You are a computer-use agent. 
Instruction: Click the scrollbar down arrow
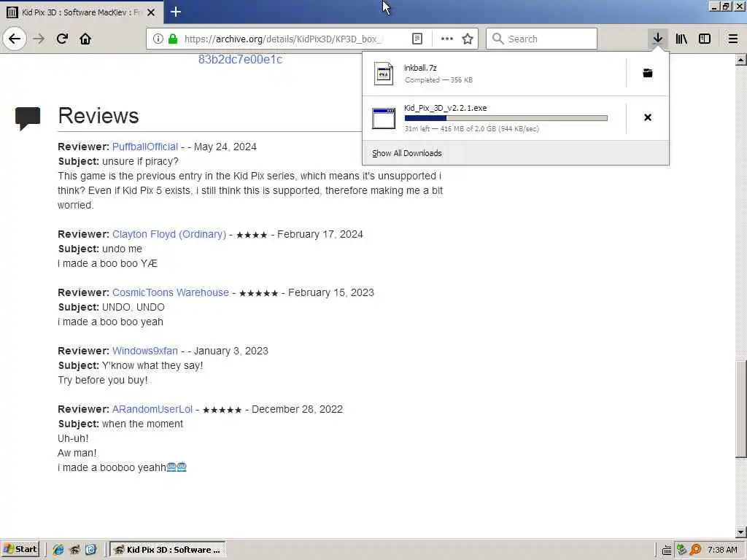[741, 532]
